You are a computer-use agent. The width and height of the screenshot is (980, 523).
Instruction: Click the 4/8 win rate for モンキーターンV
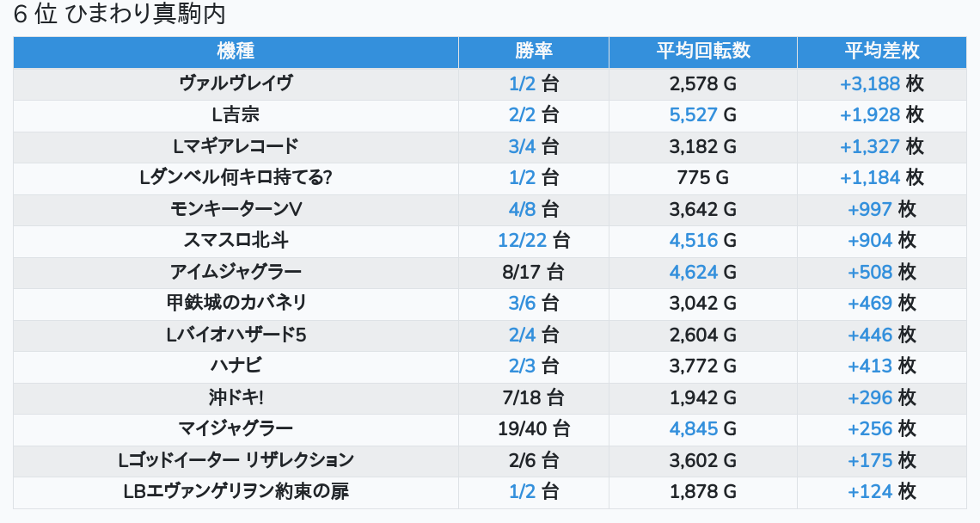tap(522, 209)
